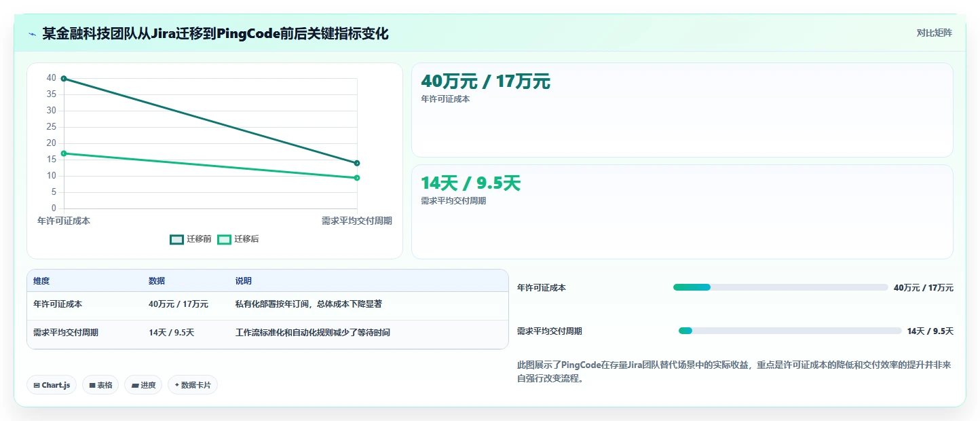Click the main title about Jira迁移到PingCode
This screenshot has height=421, width=980.
(x=216, y=34)
